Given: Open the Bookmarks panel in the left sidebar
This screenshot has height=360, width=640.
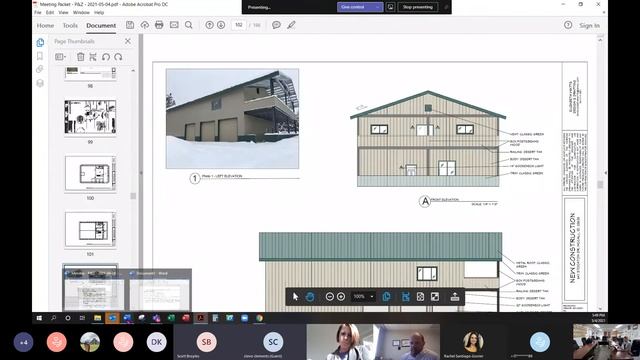Looking at the screenshot, I should (40, 56).
